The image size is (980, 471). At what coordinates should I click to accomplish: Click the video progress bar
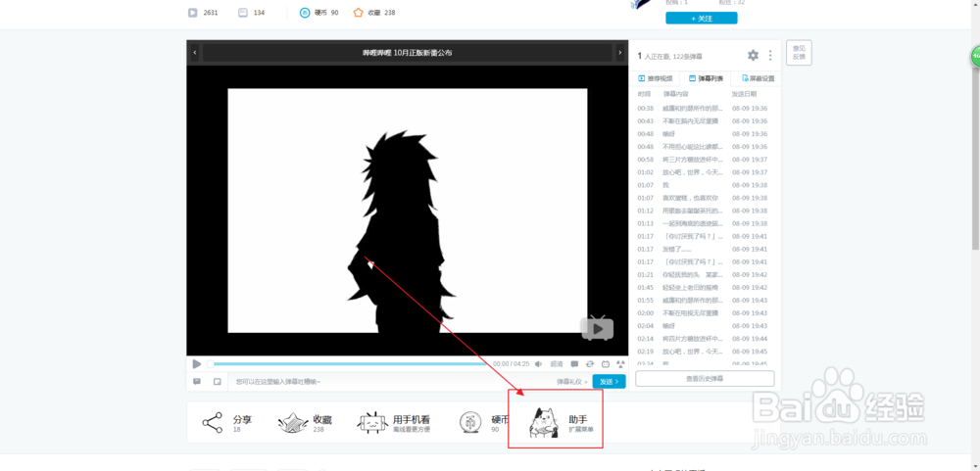(348, 363)
